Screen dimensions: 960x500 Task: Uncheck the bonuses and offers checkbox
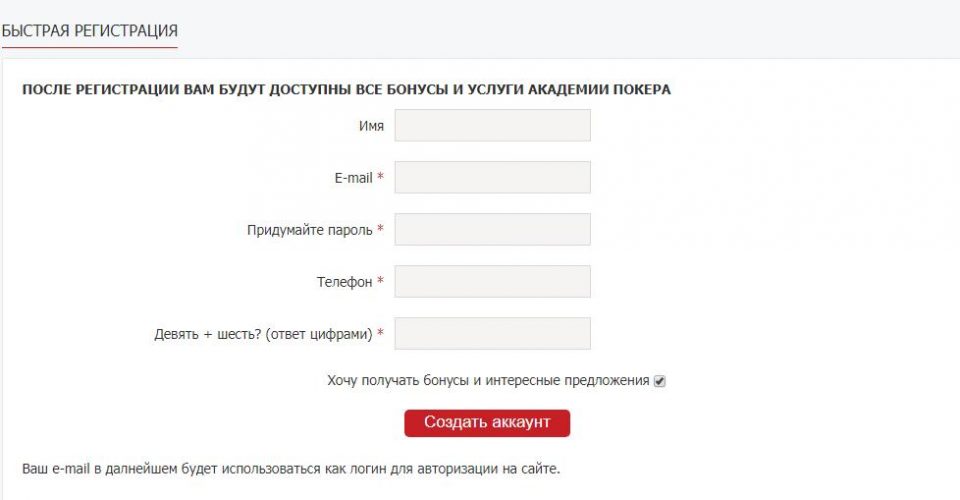(x=660, y=381)
